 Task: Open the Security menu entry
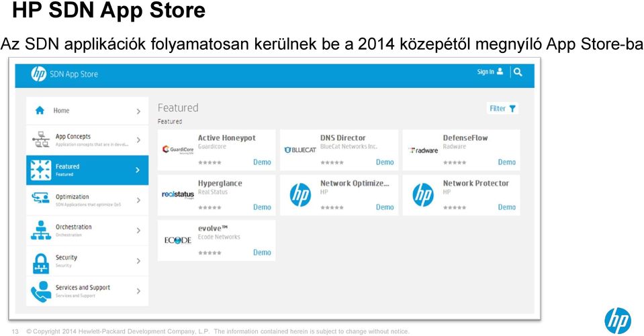click(x=87, y=261)
